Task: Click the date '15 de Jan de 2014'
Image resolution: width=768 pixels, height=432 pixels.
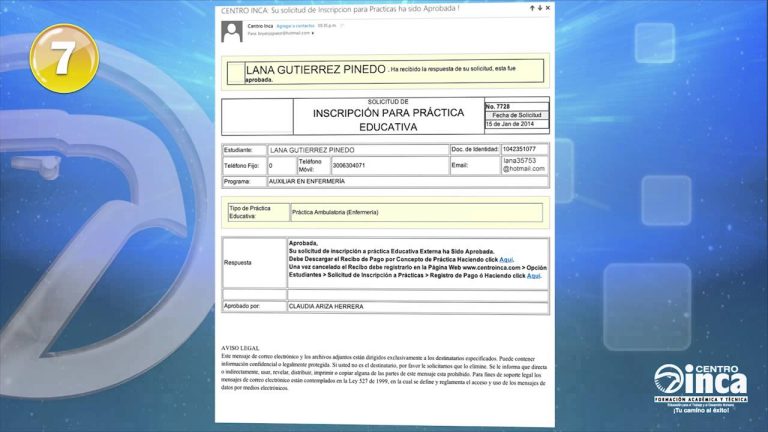Action: click(x=510, y=124)
